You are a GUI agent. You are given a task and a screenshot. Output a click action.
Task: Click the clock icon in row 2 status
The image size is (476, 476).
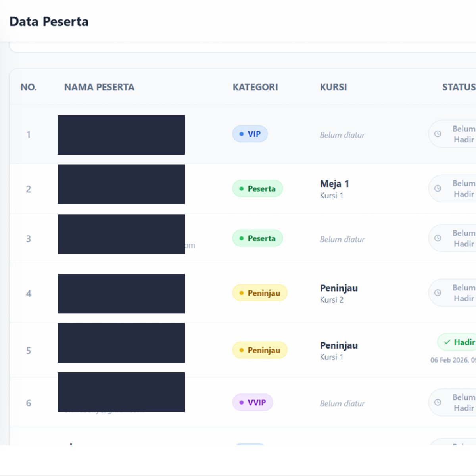tap(438, 188)
